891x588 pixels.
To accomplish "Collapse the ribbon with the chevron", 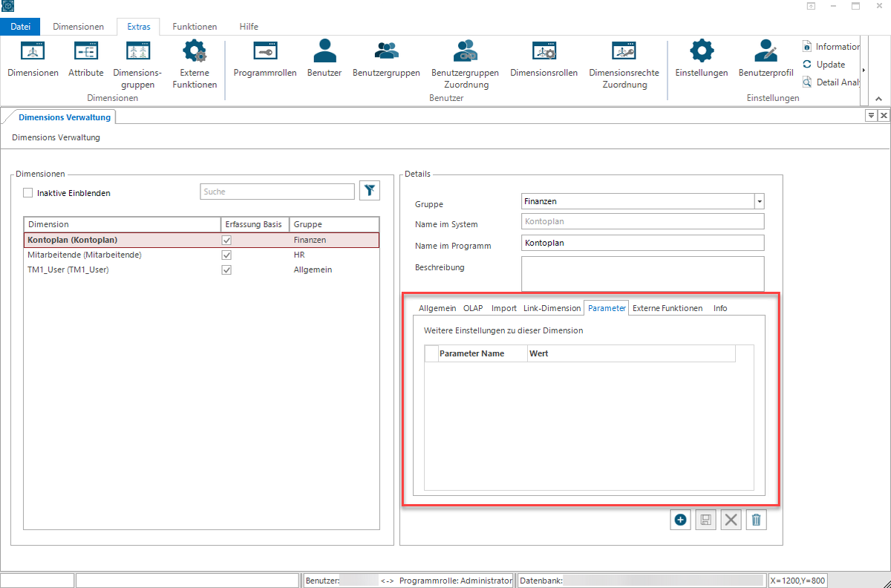I will [878, 99].
